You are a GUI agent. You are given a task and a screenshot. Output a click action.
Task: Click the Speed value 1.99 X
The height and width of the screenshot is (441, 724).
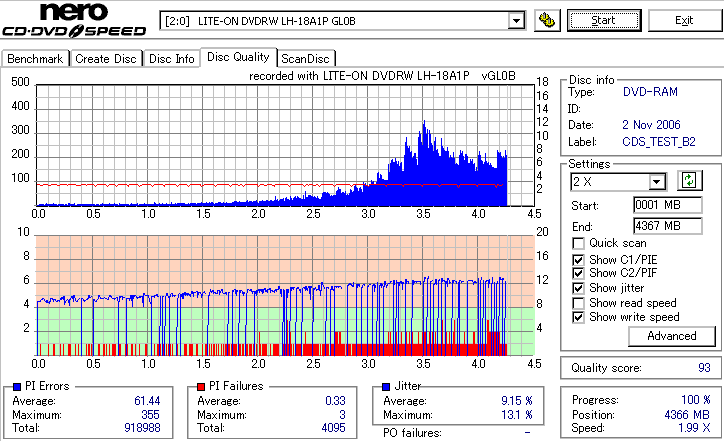click(x=694, y=428)
